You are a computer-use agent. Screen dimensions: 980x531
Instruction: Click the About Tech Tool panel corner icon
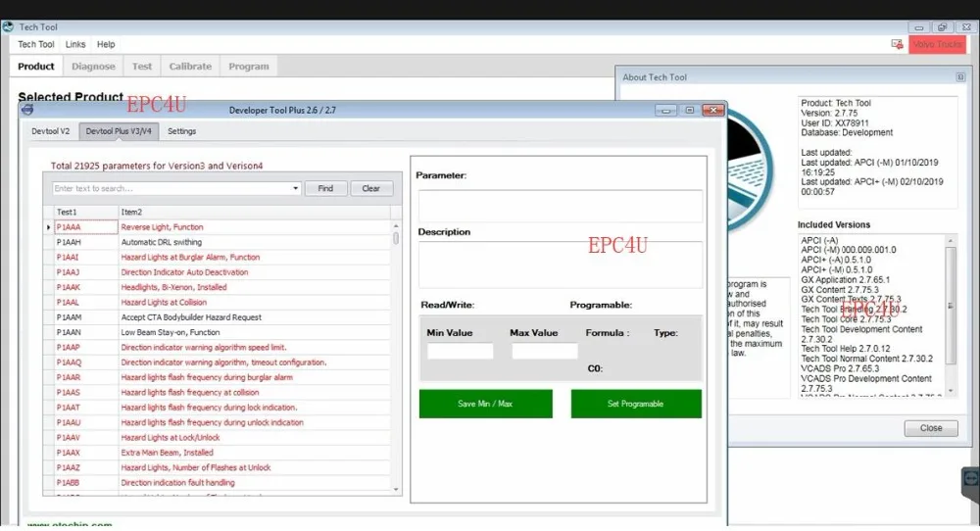(960, 77)
